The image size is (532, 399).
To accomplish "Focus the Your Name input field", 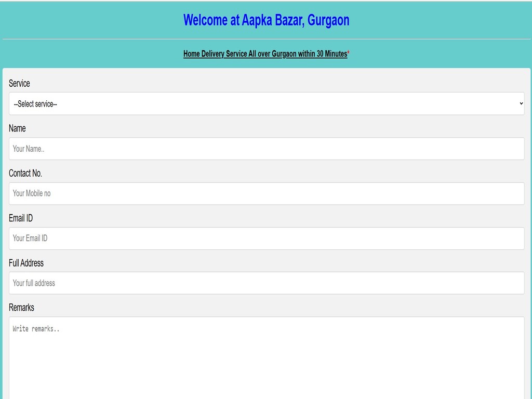I will click(x=266, y=149).
